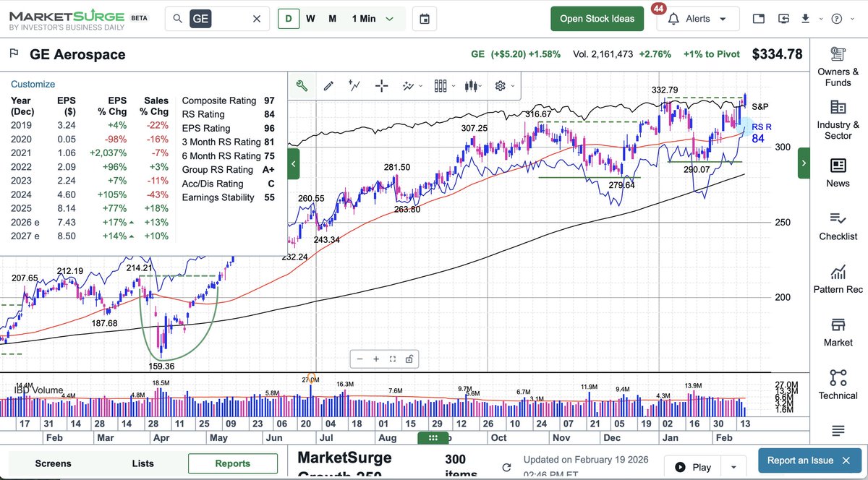
Task: Open the chart gear settings
Action: click(x=500, y=86)
